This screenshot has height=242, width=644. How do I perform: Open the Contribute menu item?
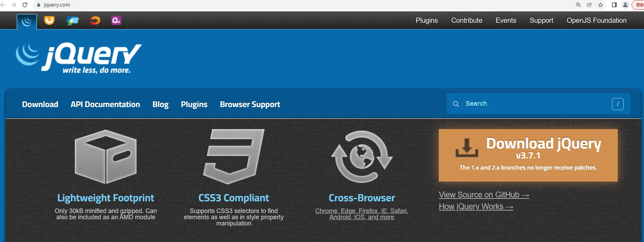(467, 20)
